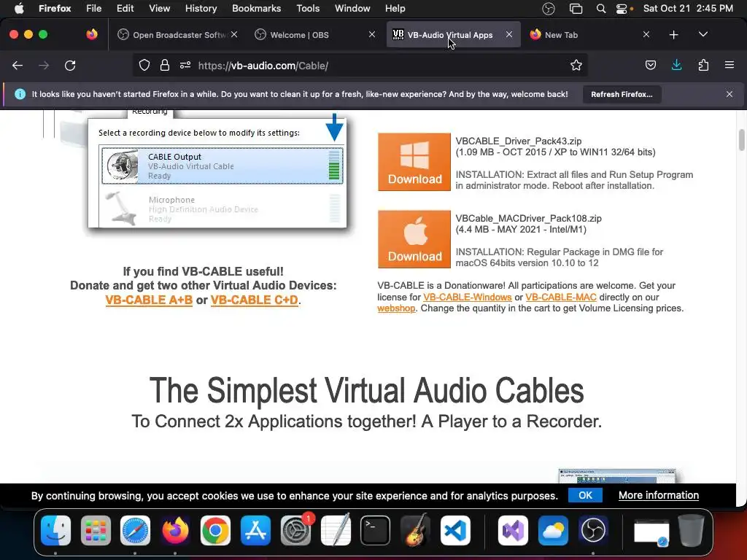The height and width of the screenshot is (560, 747).
Task: Show site security lock information
Action: pyautogui.click(x=165, y=65)
